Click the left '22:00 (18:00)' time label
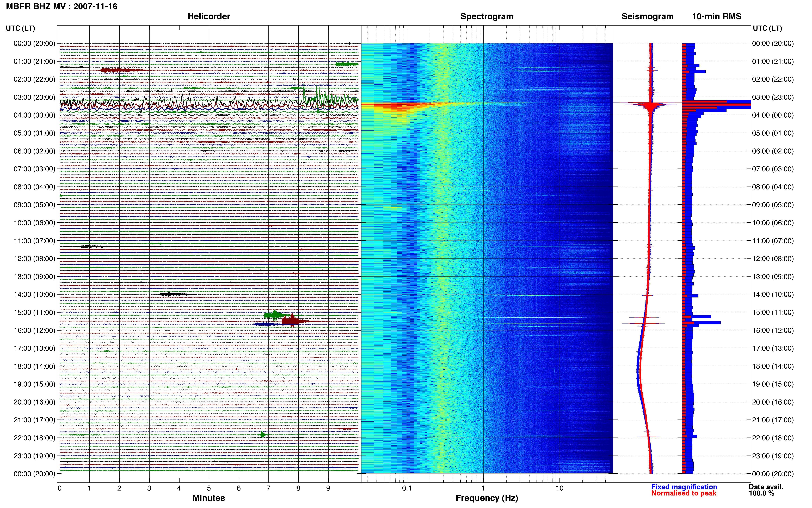The height and width of the screenshot is (508, 812). [34, 438]
